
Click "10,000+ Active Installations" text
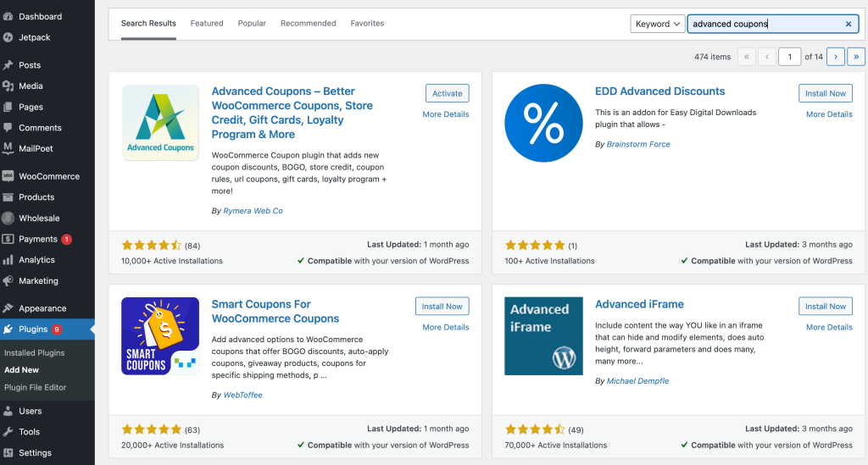coord(172,261)
